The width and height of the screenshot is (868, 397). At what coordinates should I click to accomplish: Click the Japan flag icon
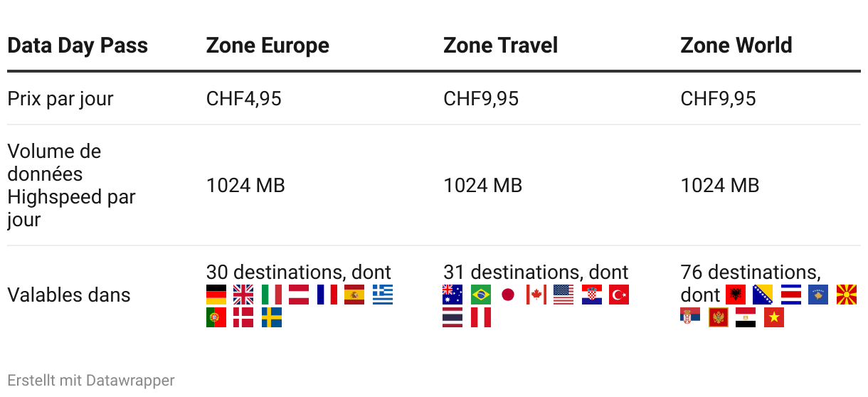(x=508, y=295)
